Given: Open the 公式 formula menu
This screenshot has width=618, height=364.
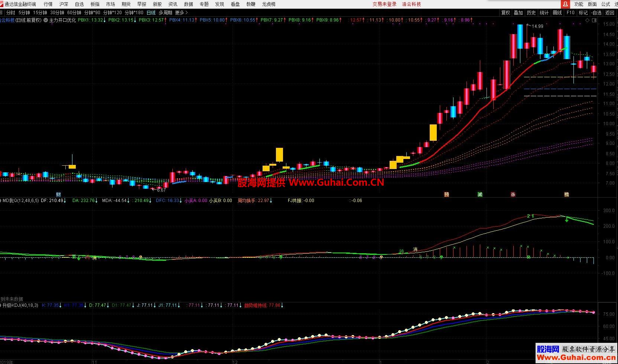Looking at the screenshot, I should click(x=606, y=4).
